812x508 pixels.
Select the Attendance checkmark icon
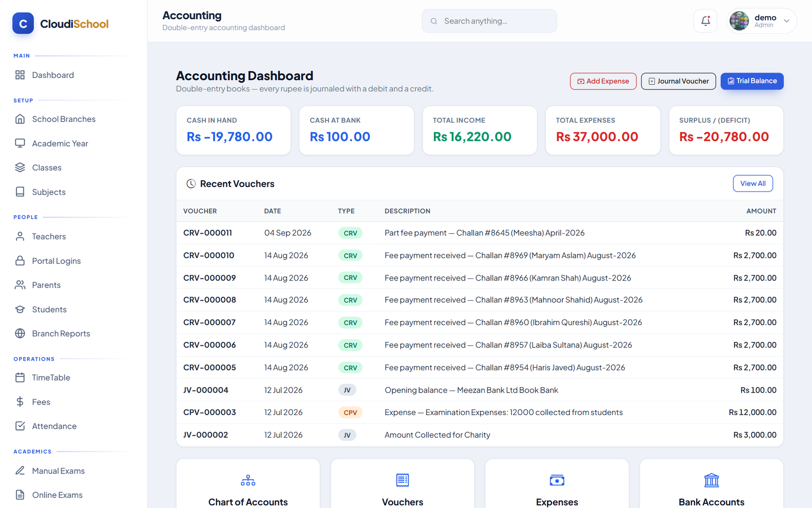pos(20,426)
